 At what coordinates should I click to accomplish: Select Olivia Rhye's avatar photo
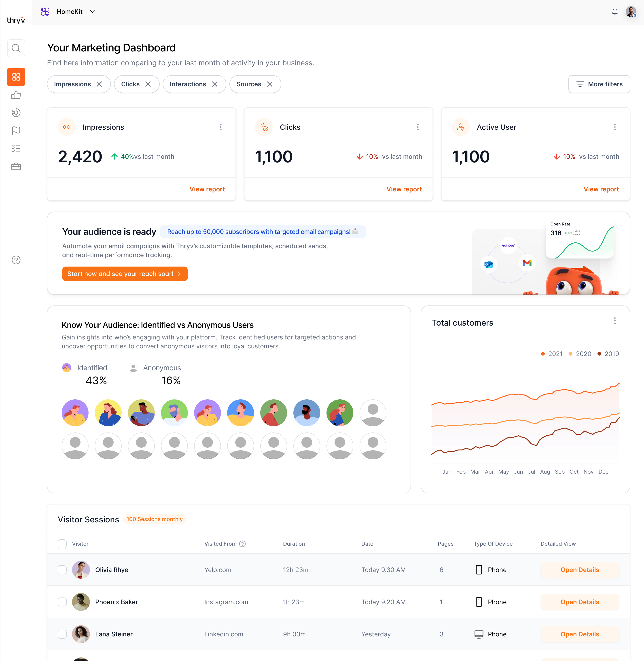tap(81, 570)
